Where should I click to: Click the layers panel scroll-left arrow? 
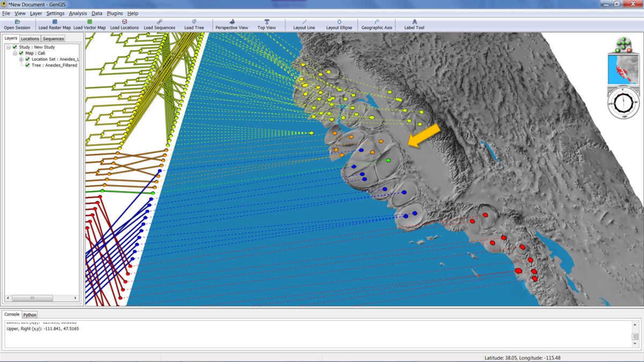[8, 298]
